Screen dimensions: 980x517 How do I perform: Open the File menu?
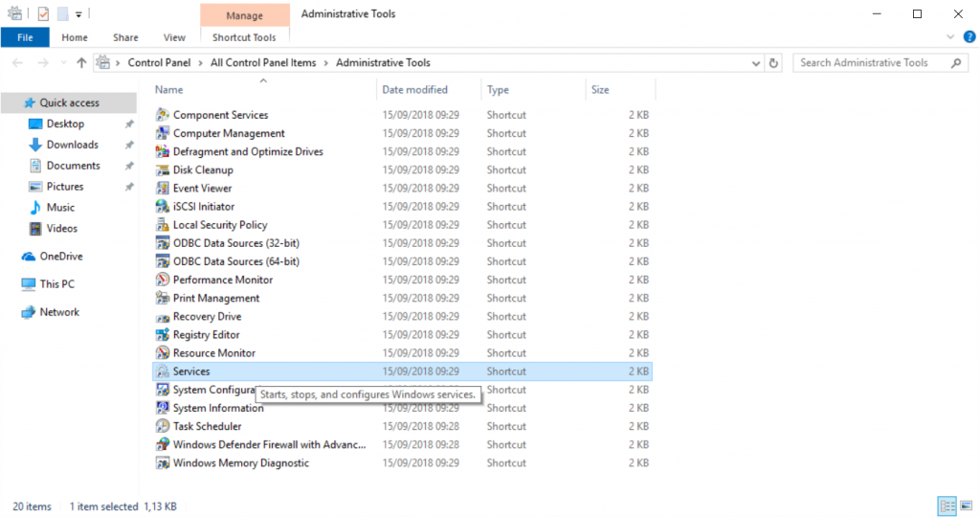[25, 37]
